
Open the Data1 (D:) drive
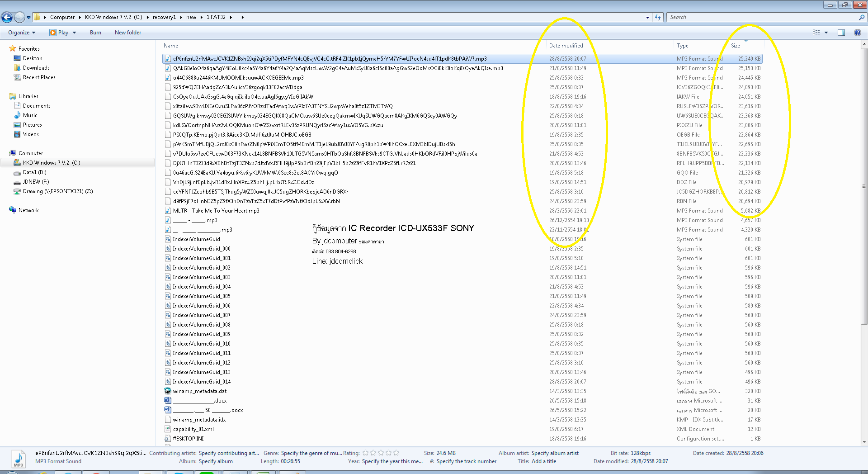click(x=35, y=172)
